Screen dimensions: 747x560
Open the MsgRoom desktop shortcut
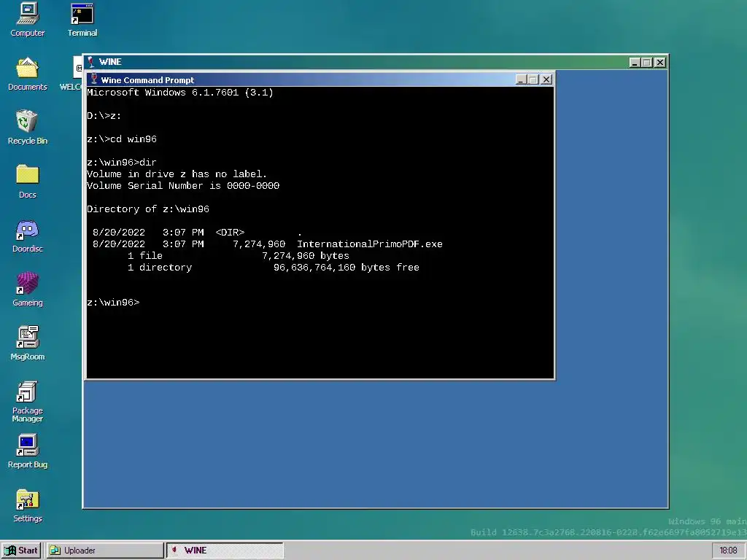(x=27, y=343)
